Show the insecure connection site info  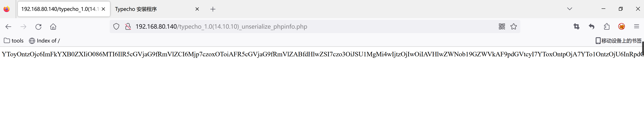[x=128, y=26]
